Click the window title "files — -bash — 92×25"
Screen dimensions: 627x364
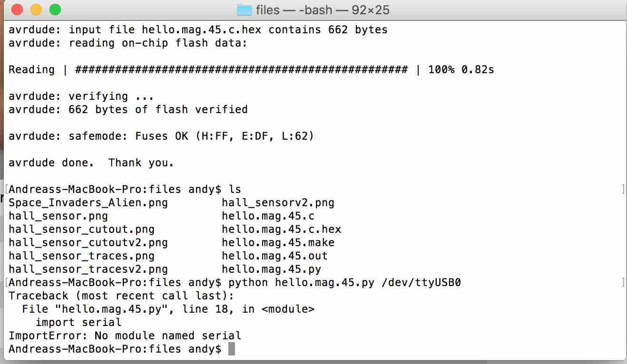point(323,10)
